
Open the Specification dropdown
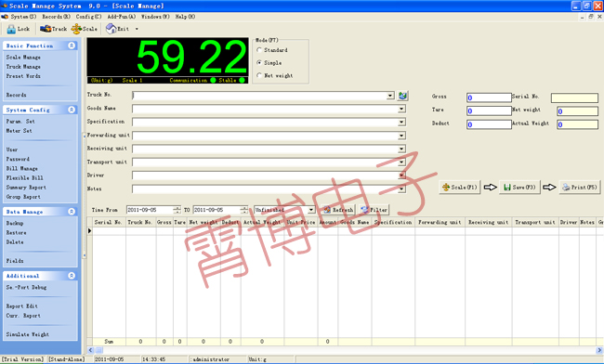(x=401, y=123)
